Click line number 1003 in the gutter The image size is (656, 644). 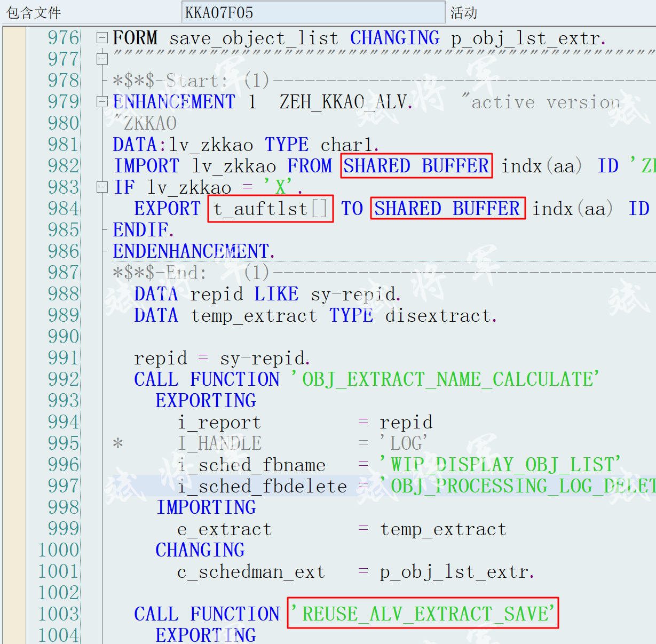pos(59,614)
